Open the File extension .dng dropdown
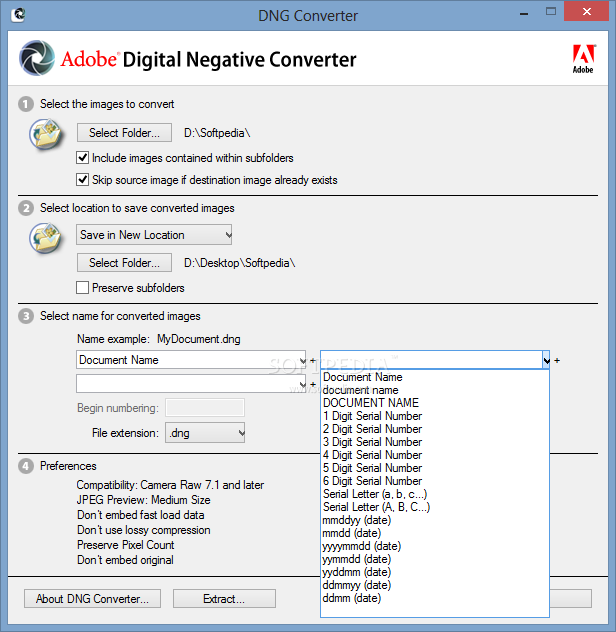This screenshot has height=632, width=616. [205, 433]
